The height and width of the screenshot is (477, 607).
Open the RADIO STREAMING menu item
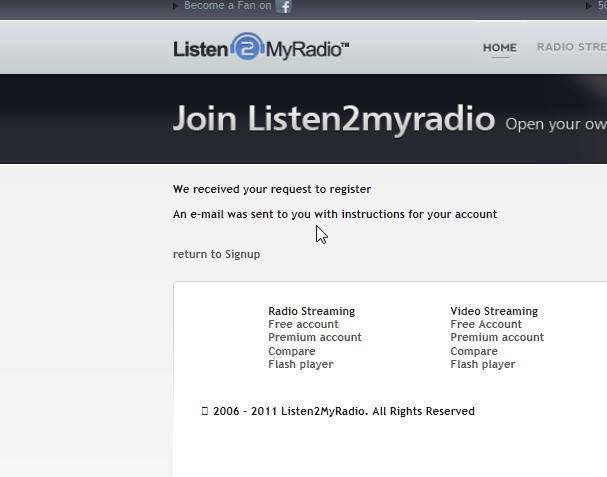click(571, 47)
